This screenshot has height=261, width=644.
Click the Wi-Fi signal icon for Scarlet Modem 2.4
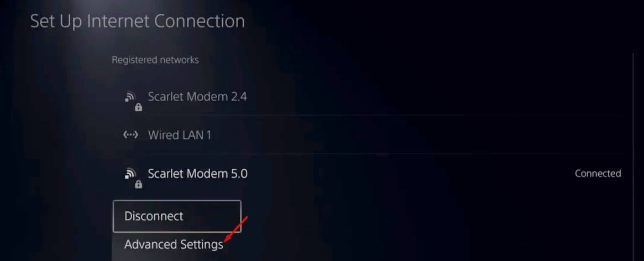(x=130, y=97)
